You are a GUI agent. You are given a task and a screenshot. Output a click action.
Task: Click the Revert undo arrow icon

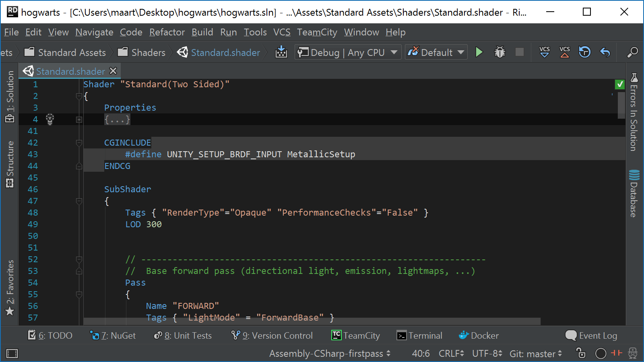[x=605, y=52]
